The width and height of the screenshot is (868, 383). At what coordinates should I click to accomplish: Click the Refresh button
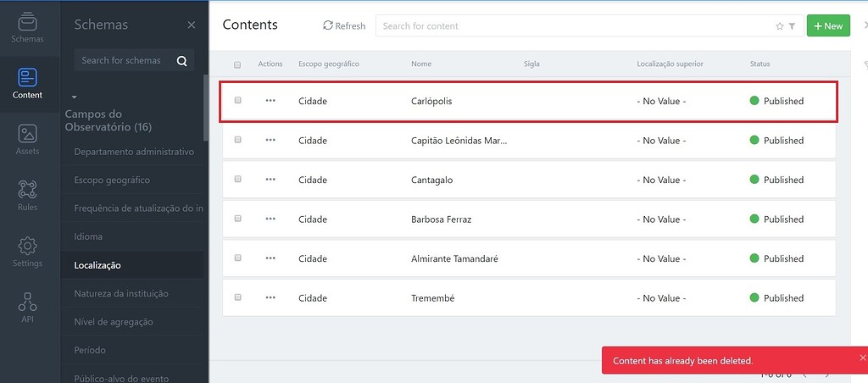[344, 25]
